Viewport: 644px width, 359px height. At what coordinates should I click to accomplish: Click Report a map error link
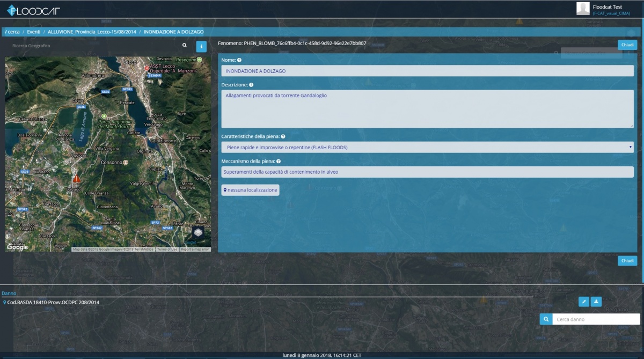(195, 250)
